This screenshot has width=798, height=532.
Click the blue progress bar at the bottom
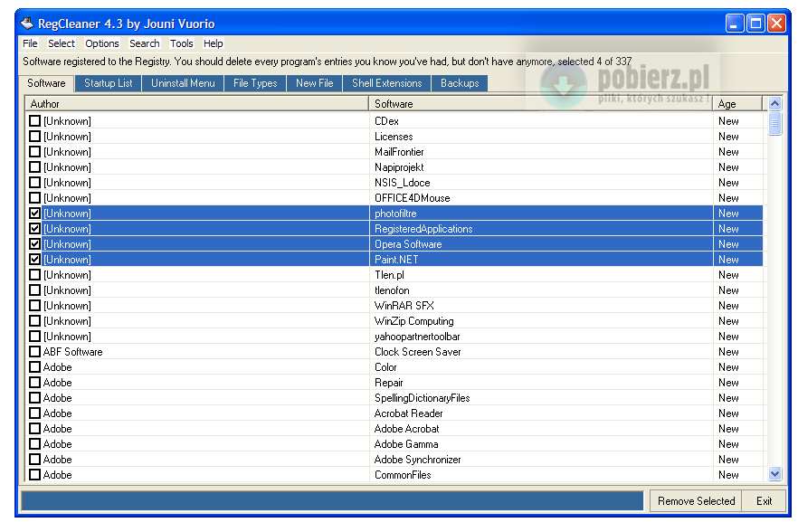[x=332, y=500]
